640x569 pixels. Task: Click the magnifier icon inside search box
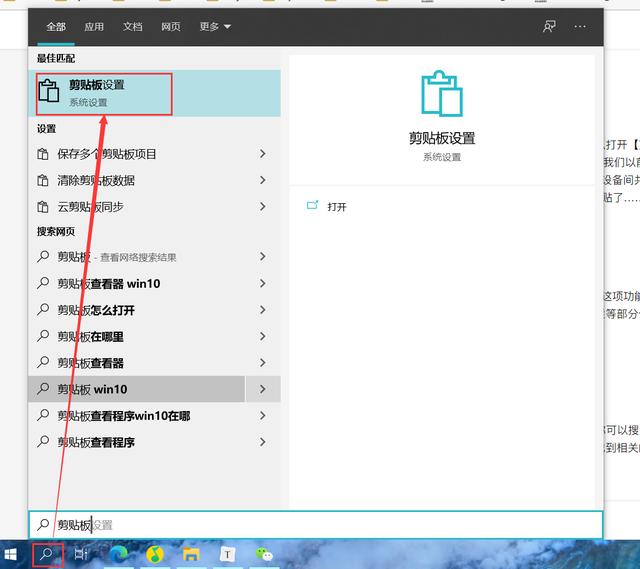pyautogui.click(x=43, y=524)
